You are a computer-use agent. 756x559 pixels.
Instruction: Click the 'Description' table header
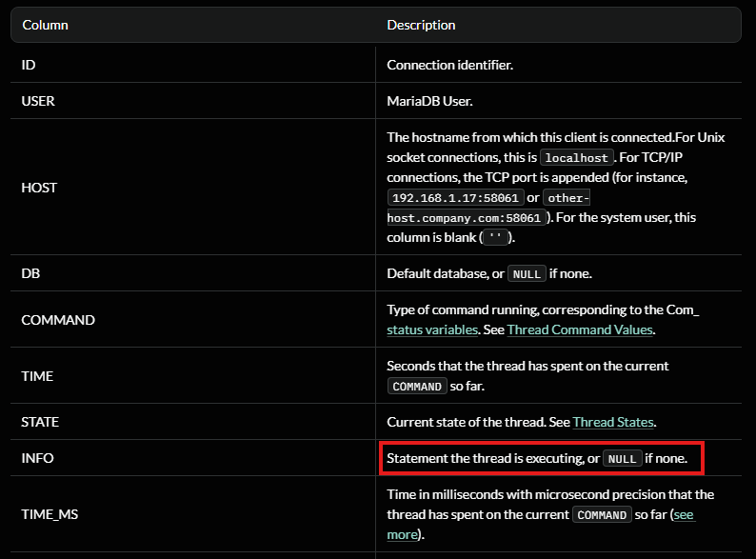point(421,25)
